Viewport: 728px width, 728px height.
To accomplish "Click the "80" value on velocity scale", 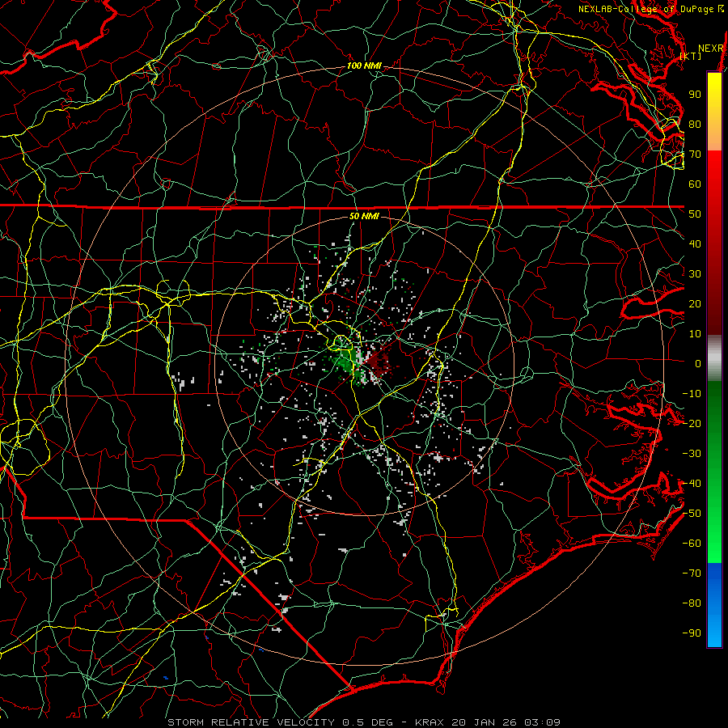I will point(695,124).
